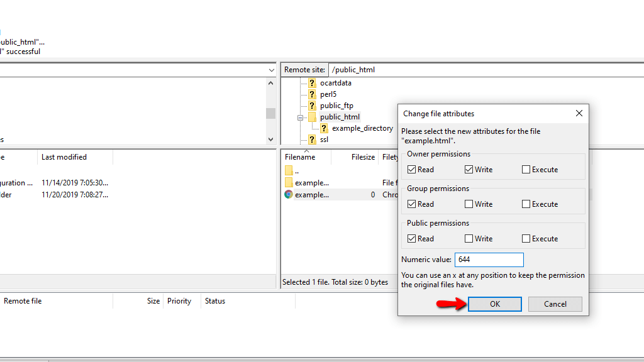Check Public Execute permission box
644x362 pixels.
tap(526, 238)
